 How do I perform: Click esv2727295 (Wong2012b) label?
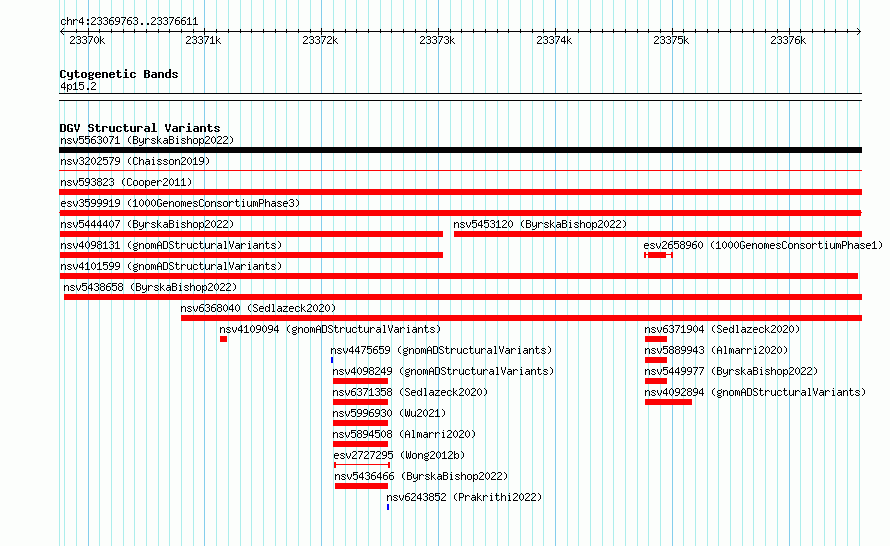coord(400,455)
